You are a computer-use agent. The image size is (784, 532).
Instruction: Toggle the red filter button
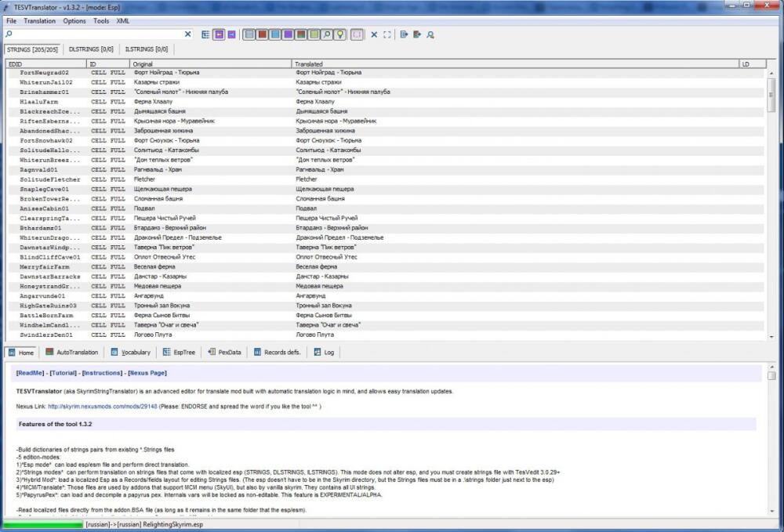pyautogui.click(x=262, y=34)
